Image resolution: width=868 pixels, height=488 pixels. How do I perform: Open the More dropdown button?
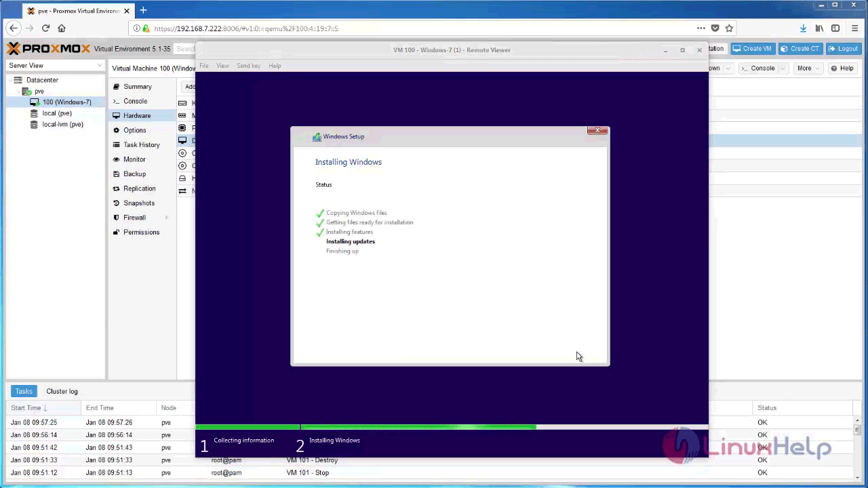[808, 68]
